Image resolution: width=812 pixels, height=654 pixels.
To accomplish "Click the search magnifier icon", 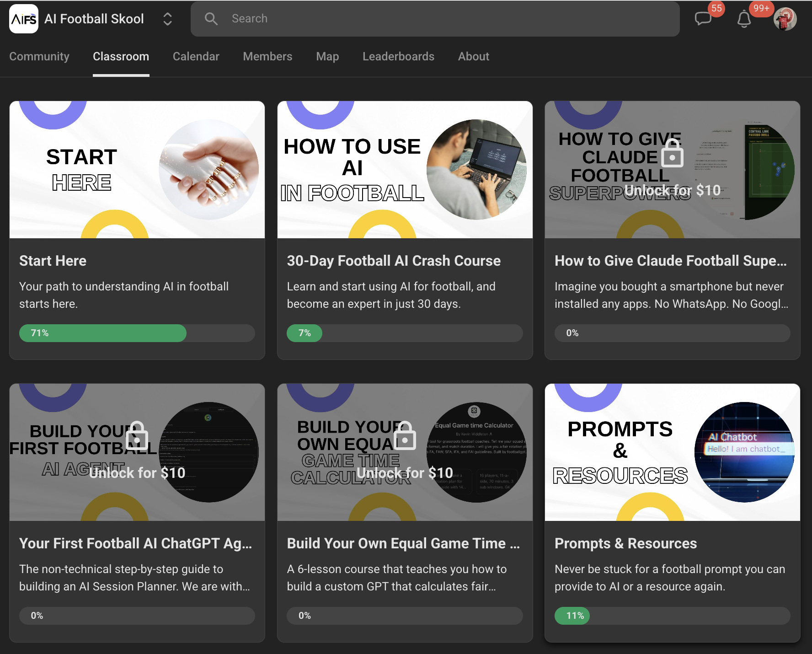I will coord(211,19).
